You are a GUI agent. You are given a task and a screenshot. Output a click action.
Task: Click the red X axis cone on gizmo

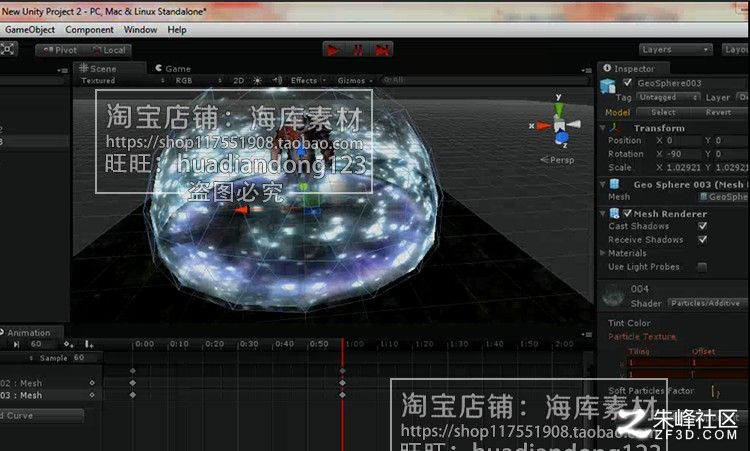point(543,126)
